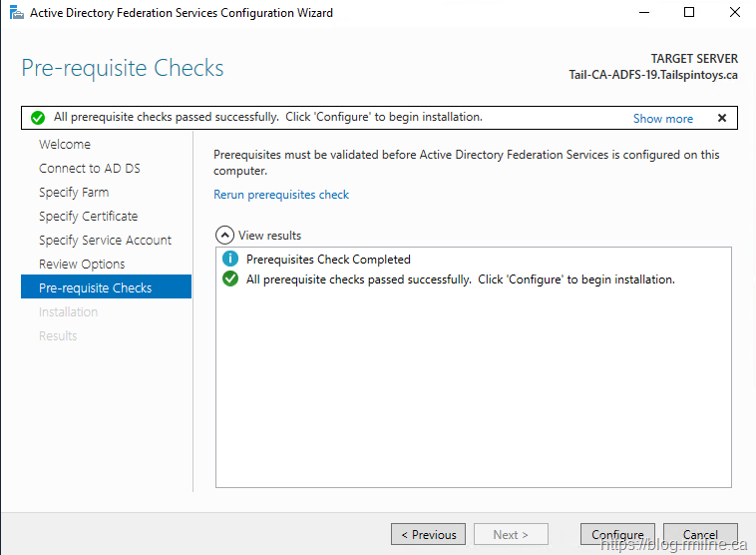Click Show more in the banner
Viewport: 756px width, 555px height.
click(x=662, y=119)
